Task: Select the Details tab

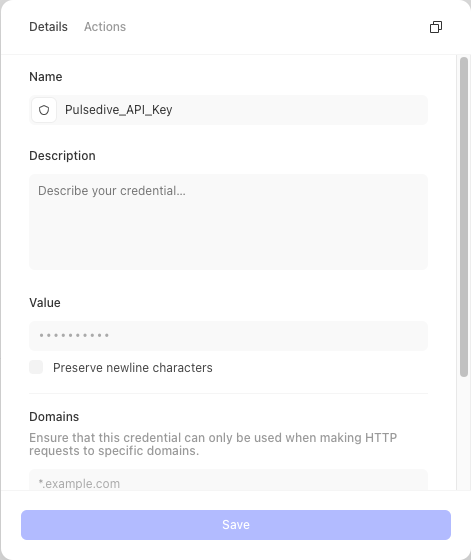Action: coord(48,27)
